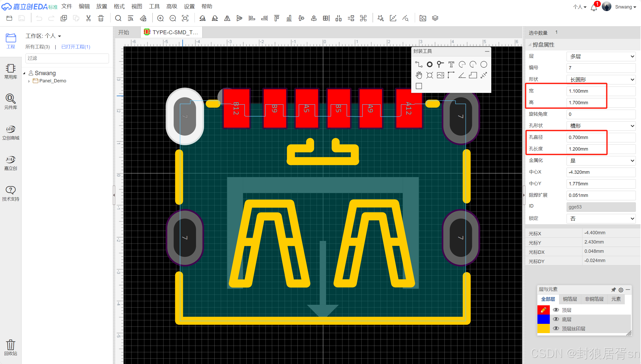This screenshot has height=364, width=641.
Task: Toggle visibility of 顶层 layer
Action: (556, 310)
